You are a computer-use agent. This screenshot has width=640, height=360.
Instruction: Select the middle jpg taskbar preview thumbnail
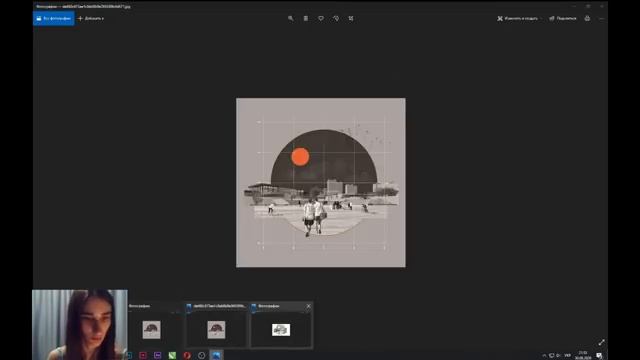tap(216, 329)
